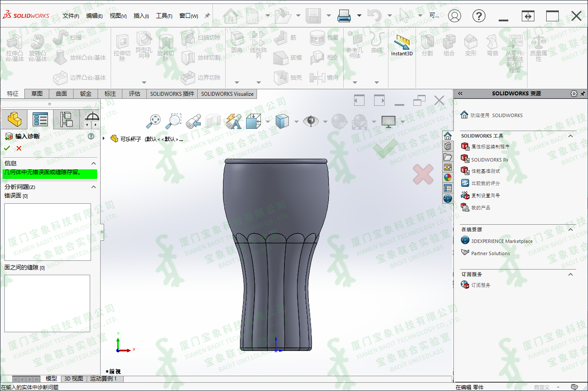Switch to the SOLIDWORKS Visualize tab
The width and height of the screenshot is (588, 391).
point(227,94)
